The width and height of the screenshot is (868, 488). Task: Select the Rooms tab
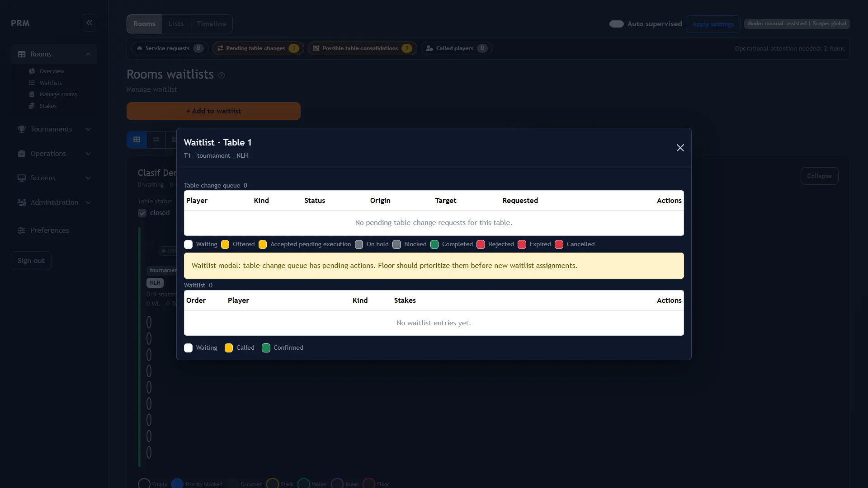144,24
